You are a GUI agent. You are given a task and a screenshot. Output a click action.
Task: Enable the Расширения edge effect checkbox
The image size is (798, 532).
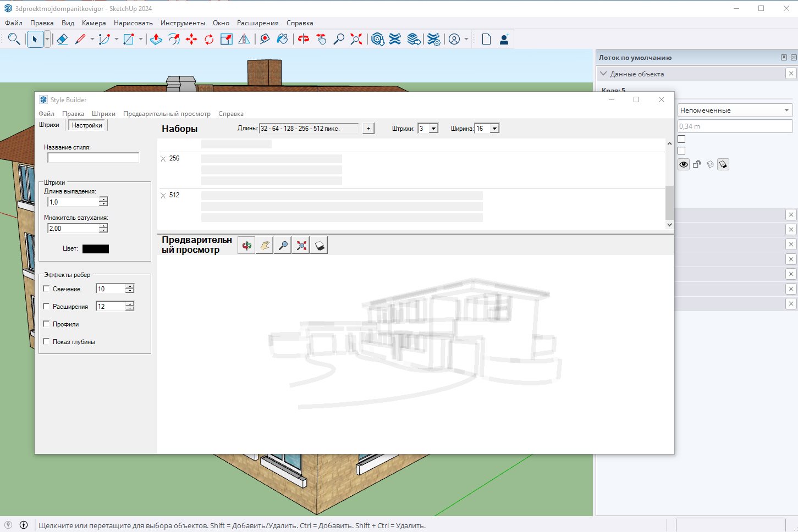click(x=46, y=306)
